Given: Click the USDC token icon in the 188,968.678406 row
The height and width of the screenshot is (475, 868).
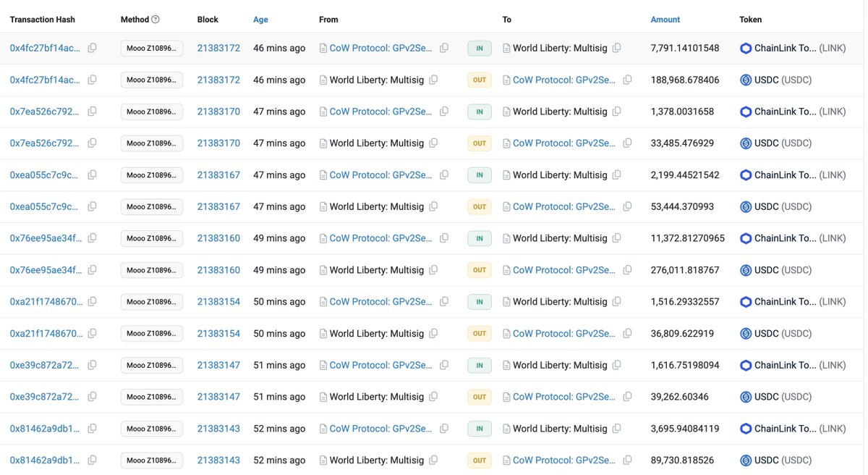Looking at the screenshot, I should (x=746, y=80).
